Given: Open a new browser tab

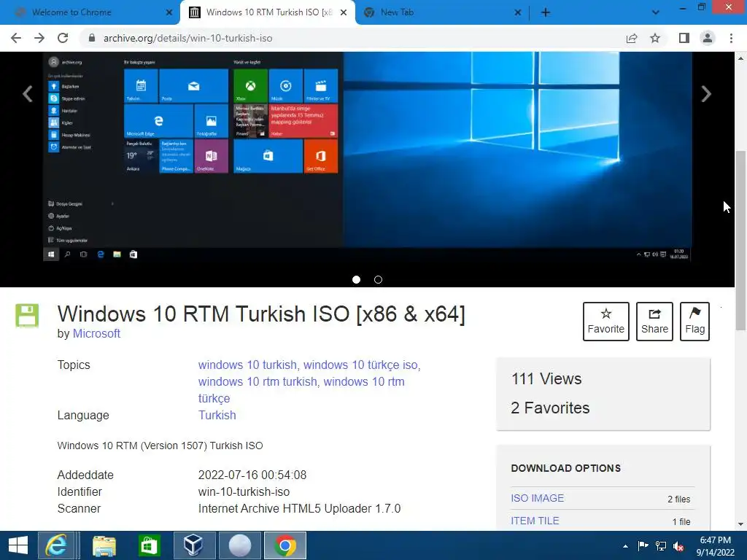Looking at the screenshot, I should tap(546, 12).
